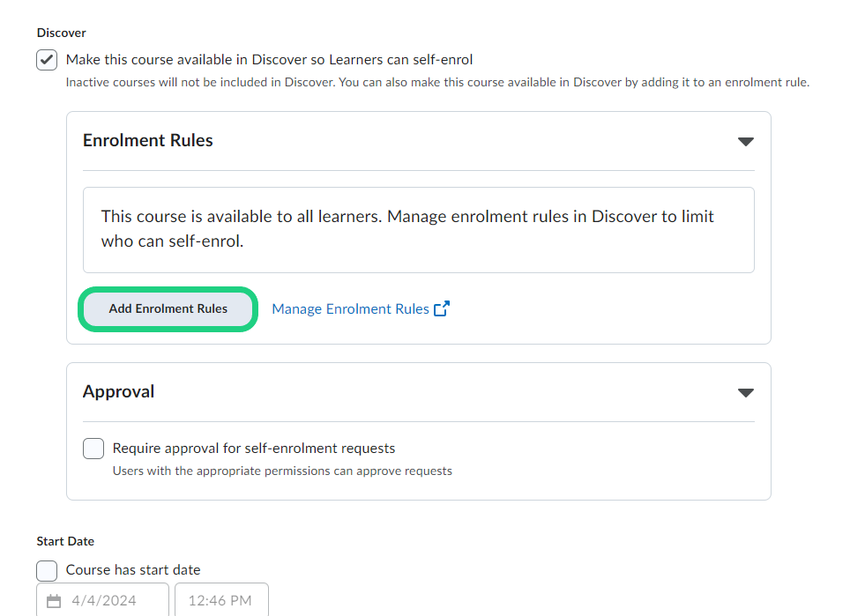Click the 'Require approval for self-enrolment requests' label
The width and height of the screenshot is (850, 616).
click(x=254, y=449)
